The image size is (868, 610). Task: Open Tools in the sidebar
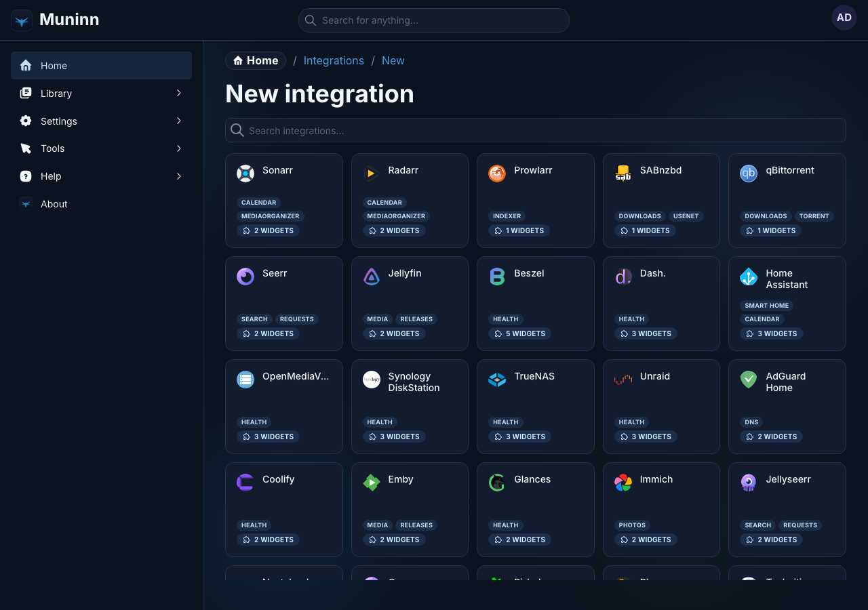(101, 148)
